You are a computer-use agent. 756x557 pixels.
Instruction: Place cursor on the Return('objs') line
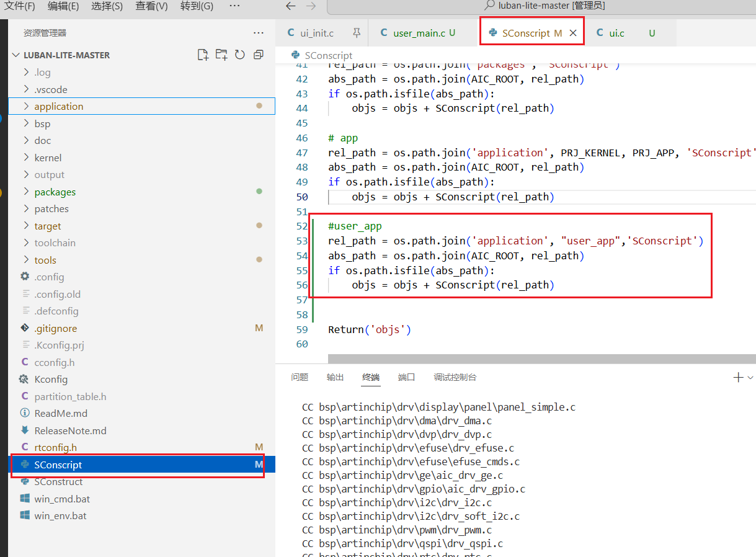pos(370,329)
